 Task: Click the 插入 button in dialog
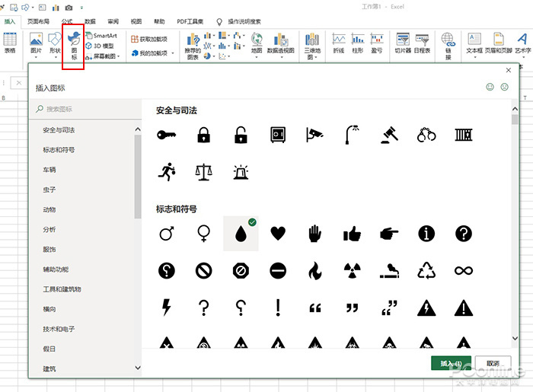point(450,364)
